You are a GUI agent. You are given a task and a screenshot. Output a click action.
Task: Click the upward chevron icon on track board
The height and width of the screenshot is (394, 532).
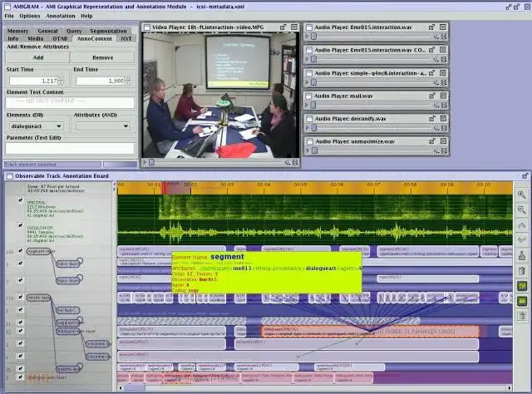[x=521, y=225]
